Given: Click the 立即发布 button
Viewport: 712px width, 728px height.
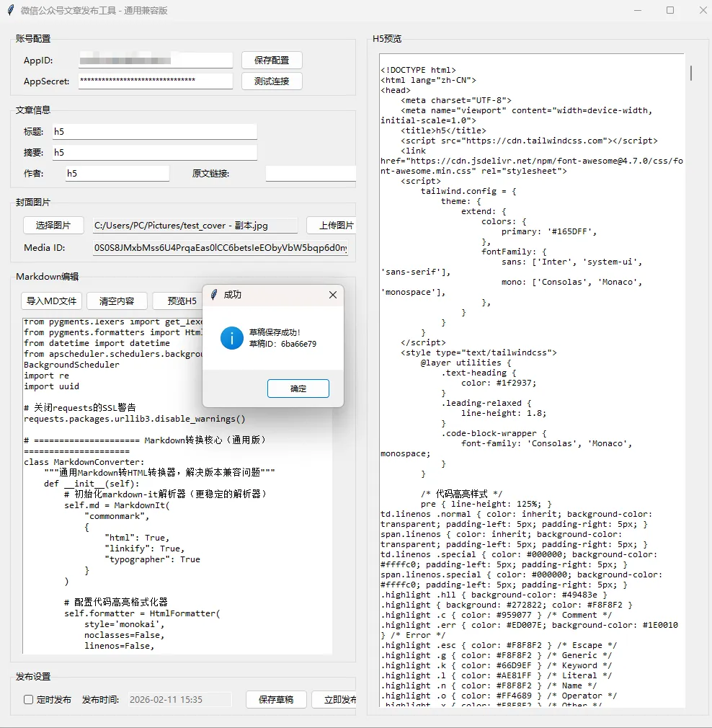Looking at the screenshot, I should click(x=334, y=700).
